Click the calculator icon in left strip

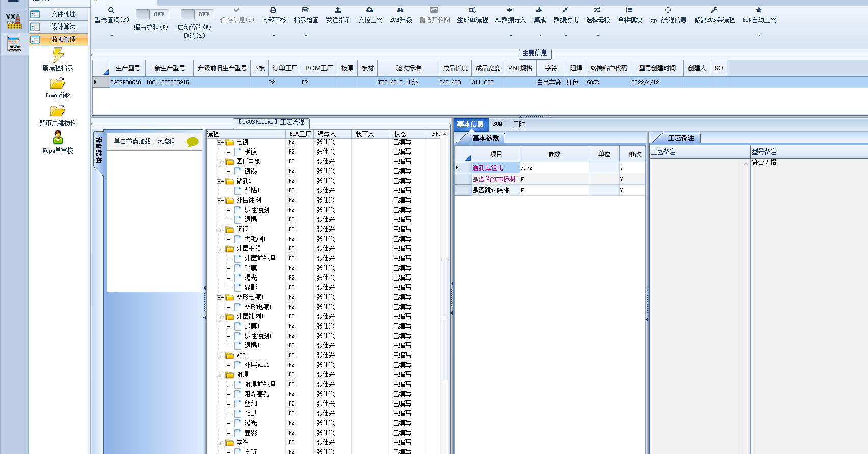pos(14,44)
